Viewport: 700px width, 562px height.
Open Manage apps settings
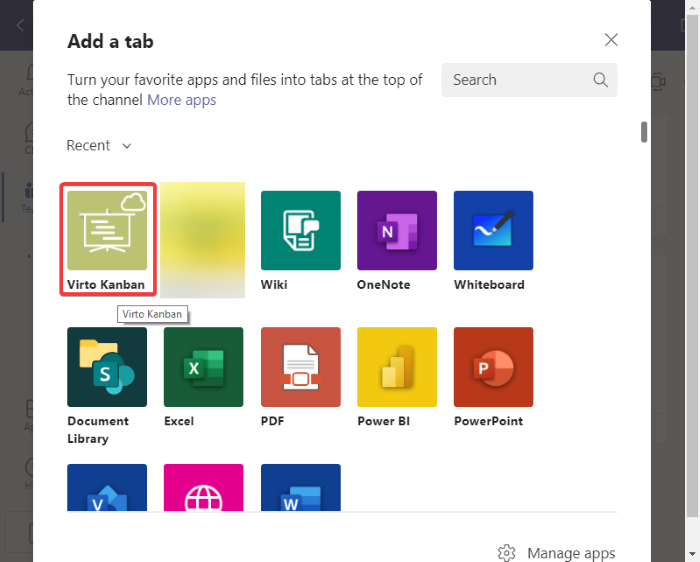coord(556,553)
